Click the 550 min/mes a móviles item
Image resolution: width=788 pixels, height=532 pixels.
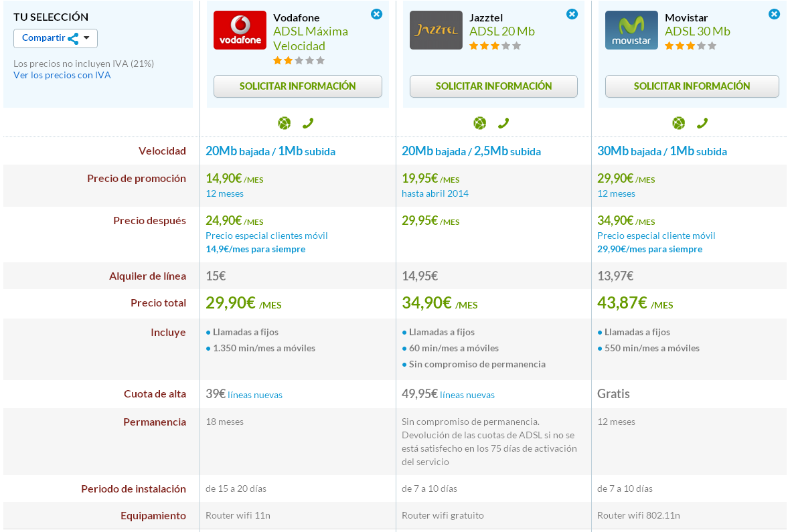(648, 348)
